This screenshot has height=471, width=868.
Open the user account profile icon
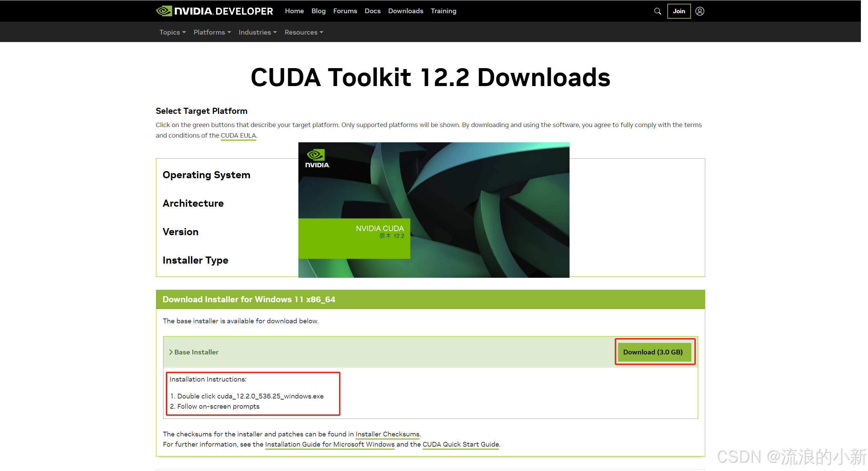699,11
